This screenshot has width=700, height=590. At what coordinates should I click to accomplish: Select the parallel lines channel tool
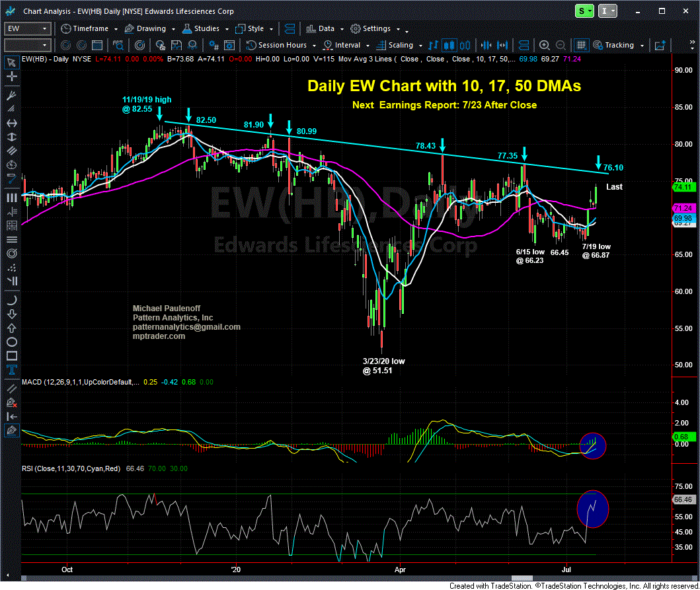[x=12, y=151]
